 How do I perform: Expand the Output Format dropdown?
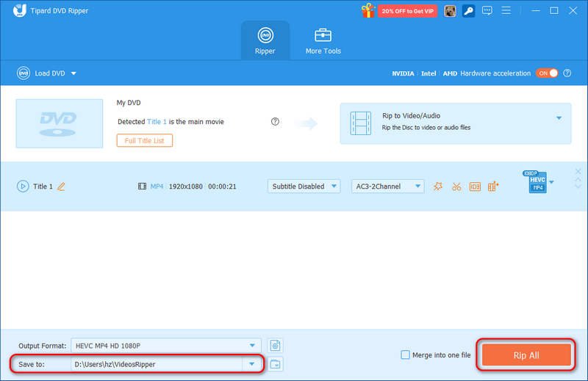[253, 345]
